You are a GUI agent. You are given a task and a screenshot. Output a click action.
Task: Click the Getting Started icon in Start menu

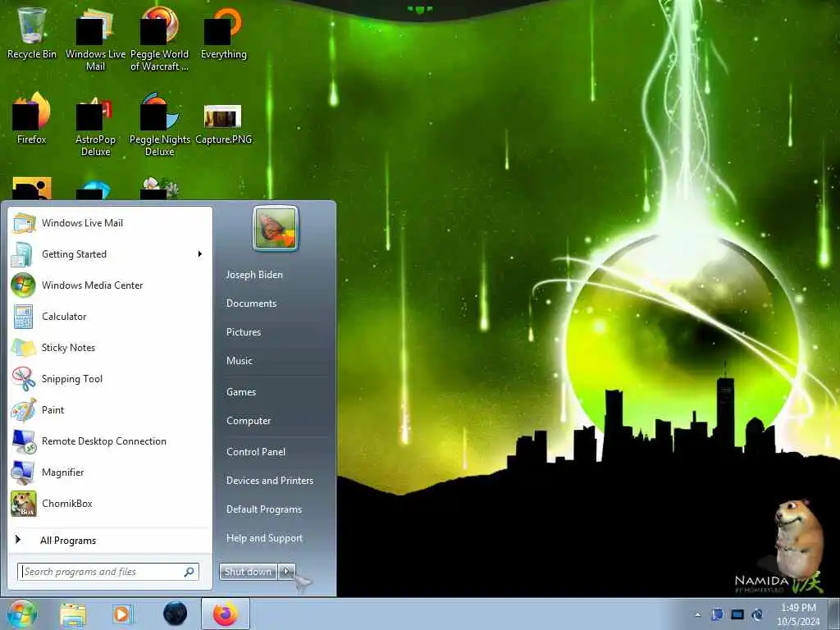coord(22,254)
